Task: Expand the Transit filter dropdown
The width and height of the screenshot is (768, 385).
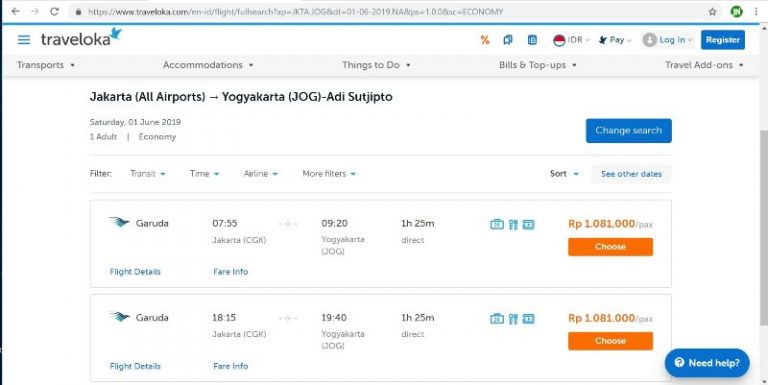Action: tap(148, 173)
